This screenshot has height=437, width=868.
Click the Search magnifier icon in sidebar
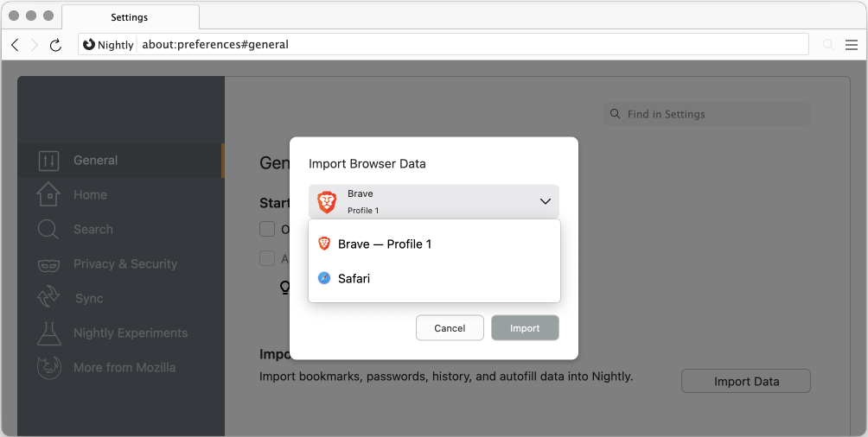click(x=48, y=230)
